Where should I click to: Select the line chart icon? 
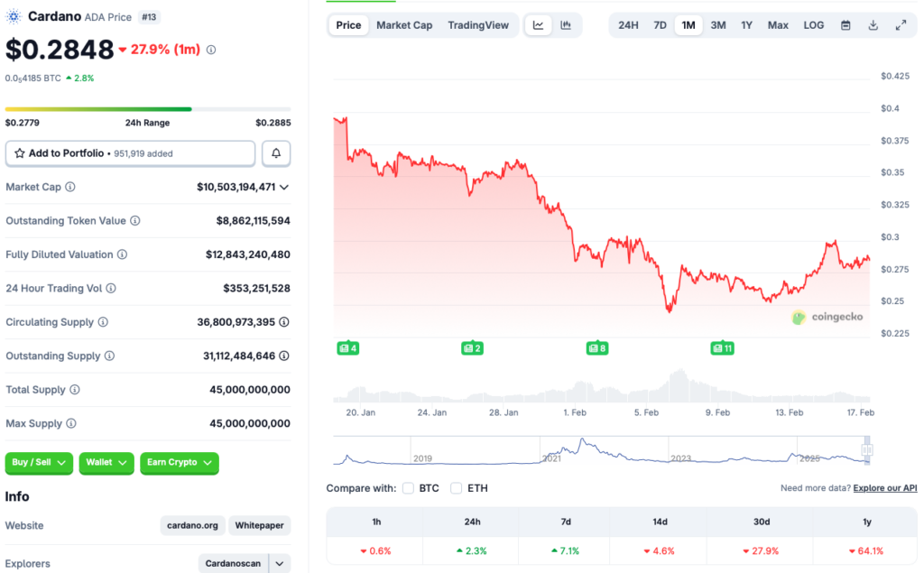click(x=538, y=24)
